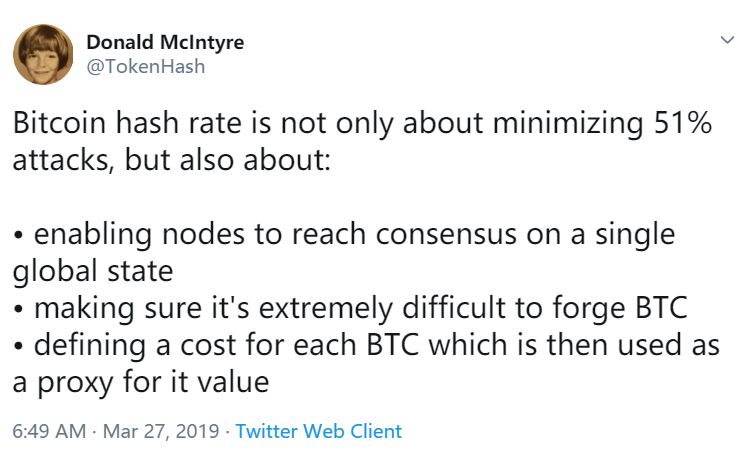Click the Mar 27, 2019 date
The height and width of the screenshot is (461, 749).
(161, 431)
